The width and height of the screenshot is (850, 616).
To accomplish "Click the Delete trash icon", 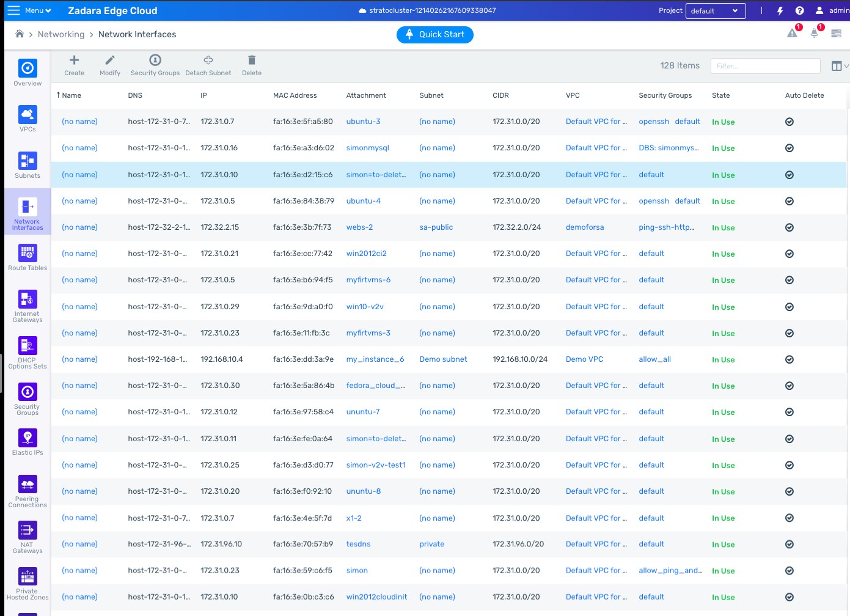I will pos(252,60).
